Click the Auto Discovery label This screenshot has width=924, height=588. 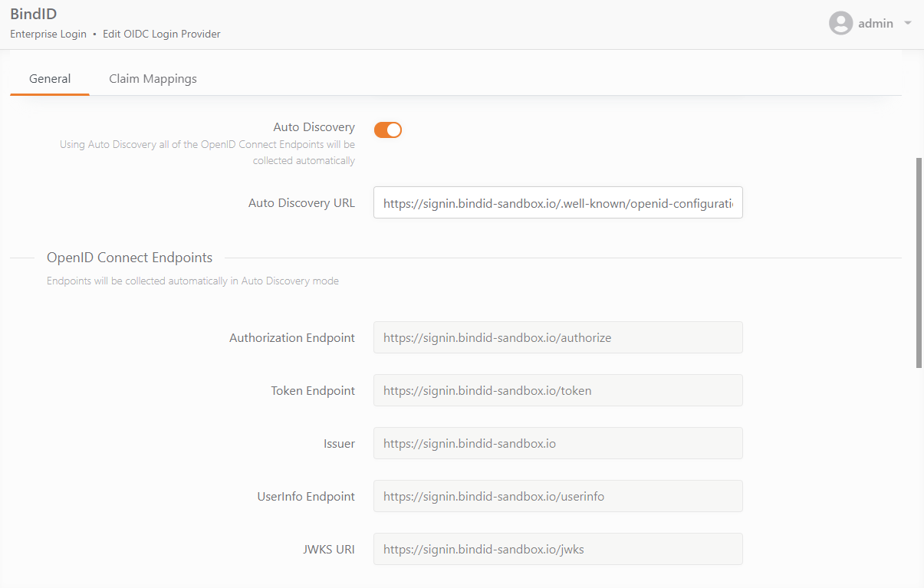(x=314, y=127)
